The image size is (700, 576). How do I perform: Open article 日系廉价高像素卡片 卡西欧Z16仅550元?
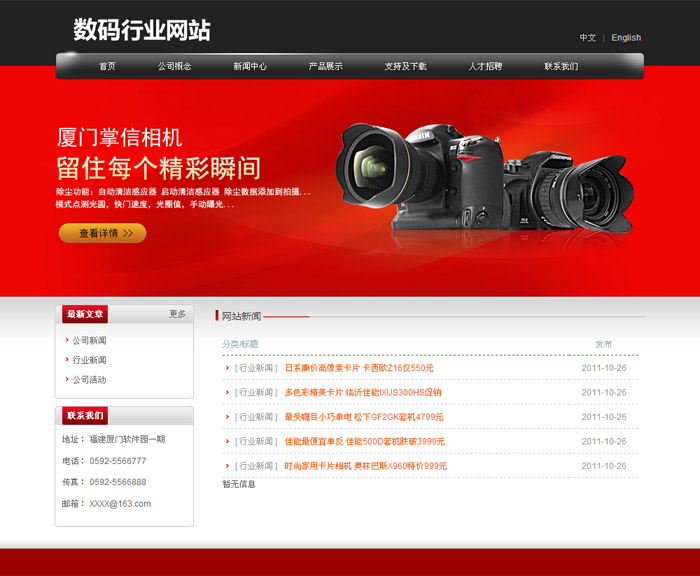coord(359,368)
